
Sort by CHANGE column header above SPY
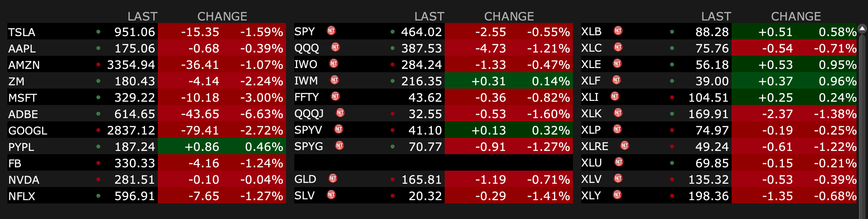[x=509, y=16]
